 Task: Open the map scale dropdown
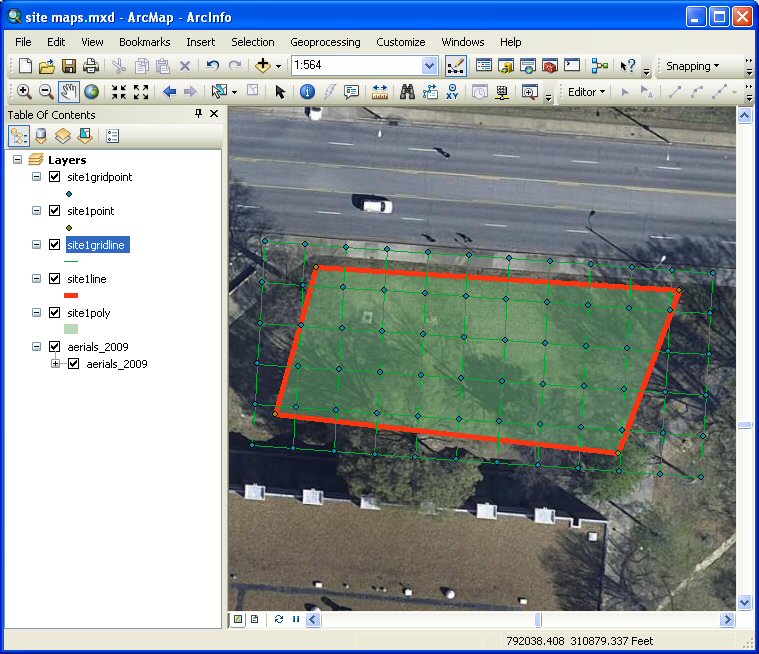(429, 65)
